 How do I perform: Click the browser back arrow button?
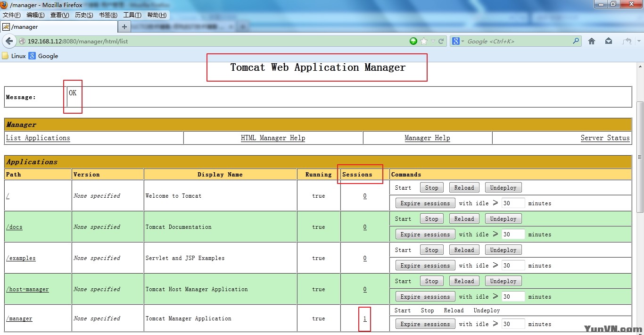click(x=9, y=41)
